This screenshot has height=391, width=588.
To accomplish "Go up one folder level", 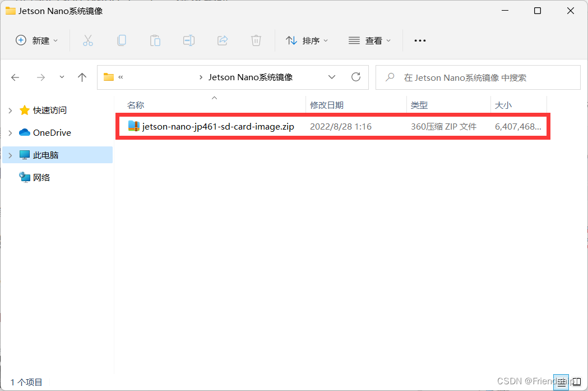I will coord(82,77).
